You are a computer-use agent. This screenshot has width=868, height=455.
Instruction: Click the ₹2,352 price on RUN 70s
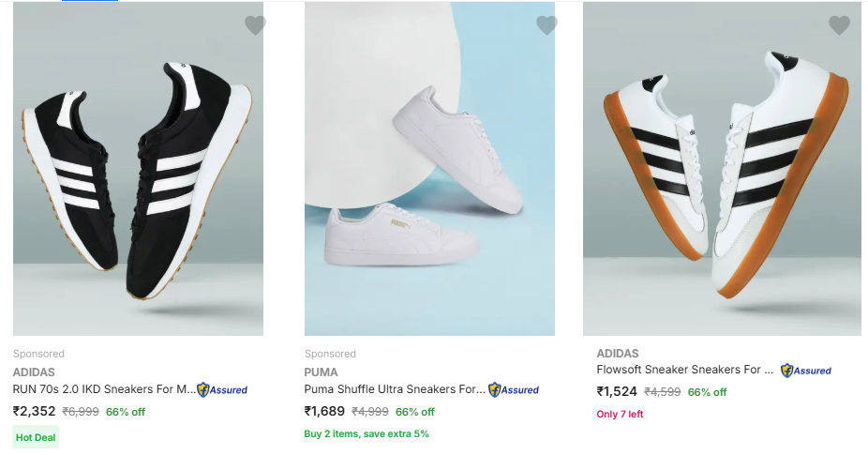pos(35,411)
